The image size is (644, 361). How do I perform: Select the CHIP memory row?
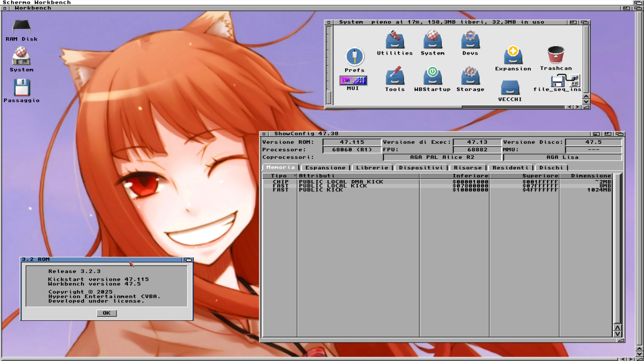pos(437,182)
